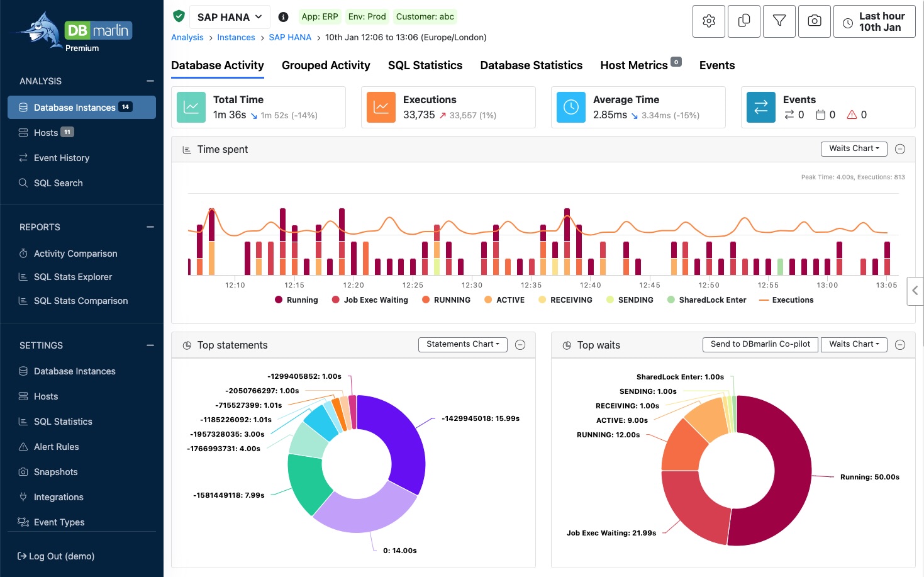924x577 pixels.
Task: Toggle SENDING legend entry
Action: [x=630, y=300]
